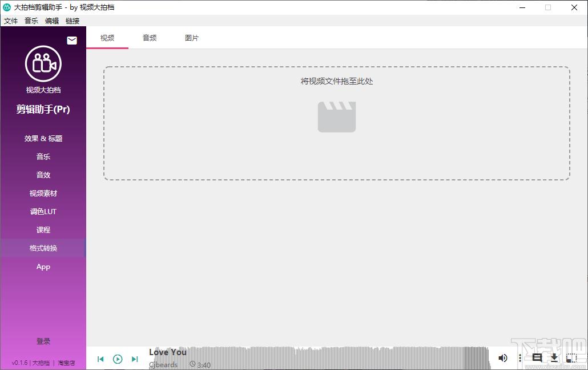Viewport: 588px width, 370px height.
Task: Open the mail envelope icon in sidebar
Action: (x=72, y=41)
